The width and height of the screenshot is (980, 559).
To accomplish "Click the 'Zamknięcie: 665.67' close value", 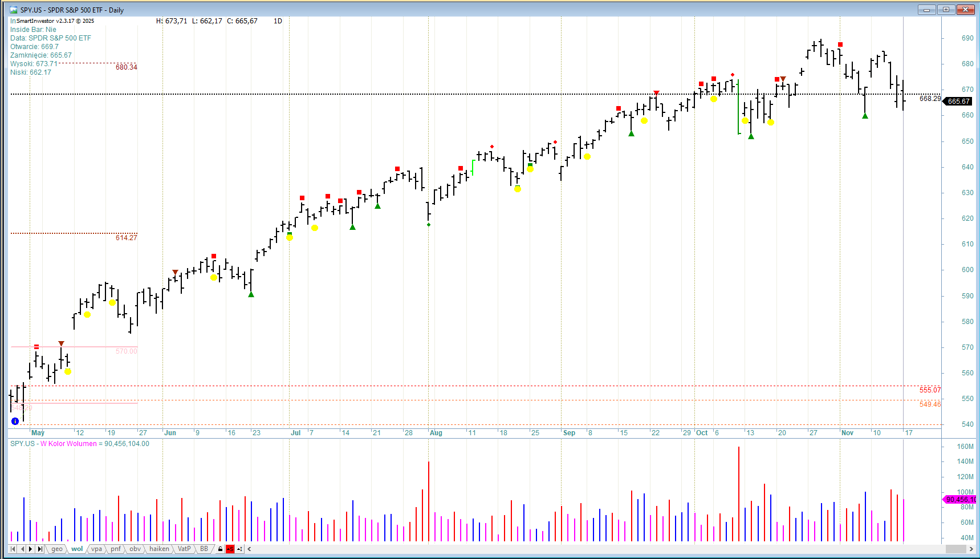I will click(x=41, y=55).
